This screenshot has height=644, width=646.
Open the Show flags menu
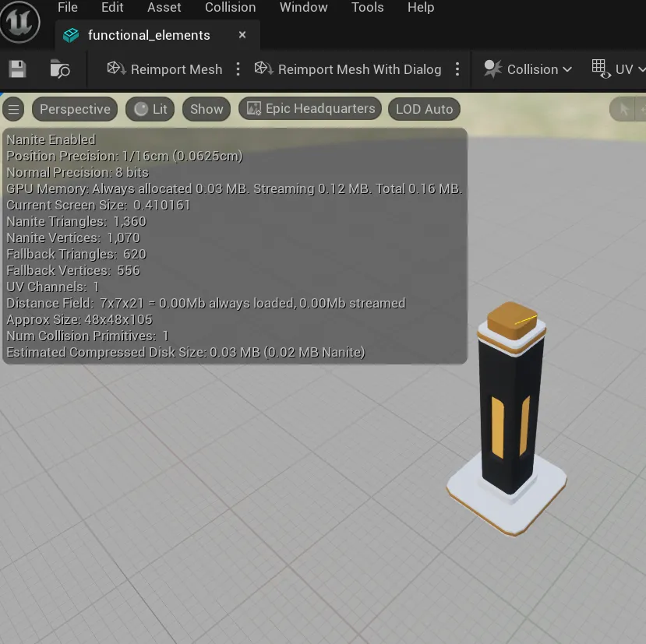[207, 109]
